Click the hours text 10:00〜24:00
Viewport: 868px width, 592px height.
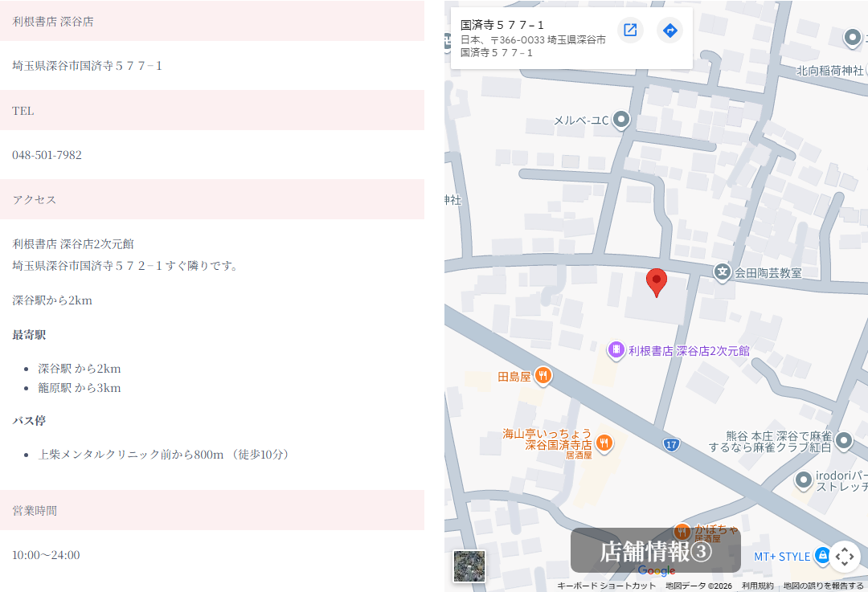[46, 555]
